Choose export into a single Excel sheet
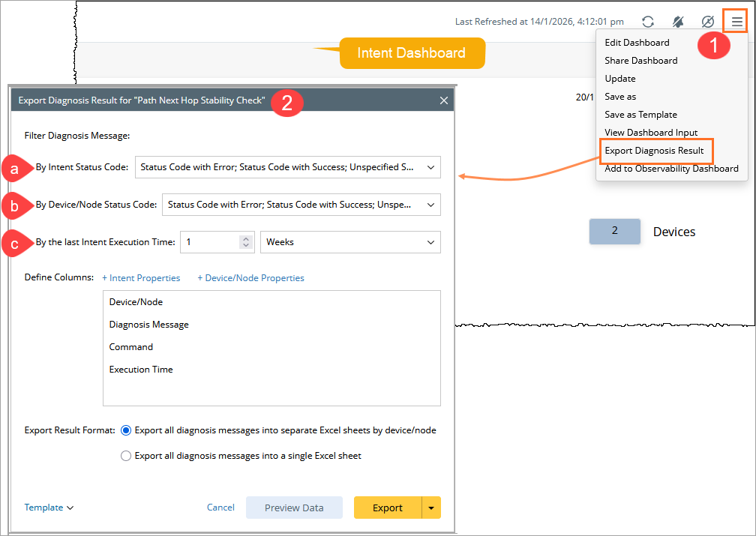This screenshot has height=536, width=756. point(126,456)
